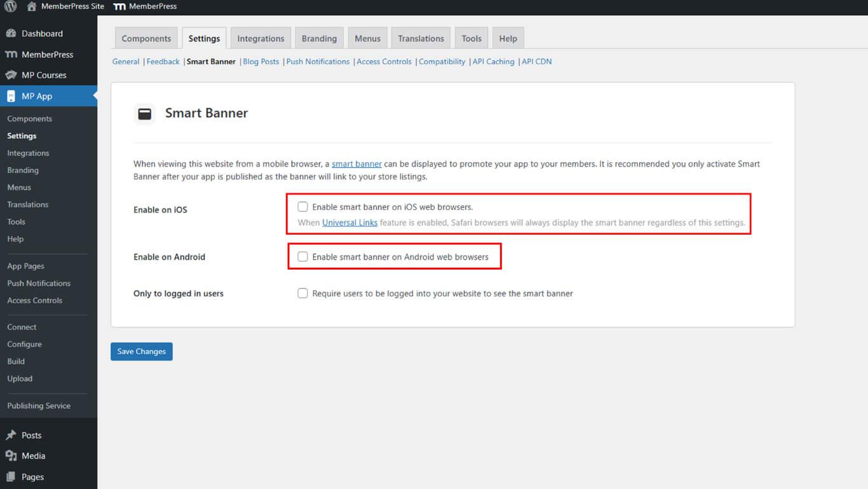Enable smart banner on iOS web browsers
Image resolution: width=868 pixels, height=489 pixels.
(303, 207)
